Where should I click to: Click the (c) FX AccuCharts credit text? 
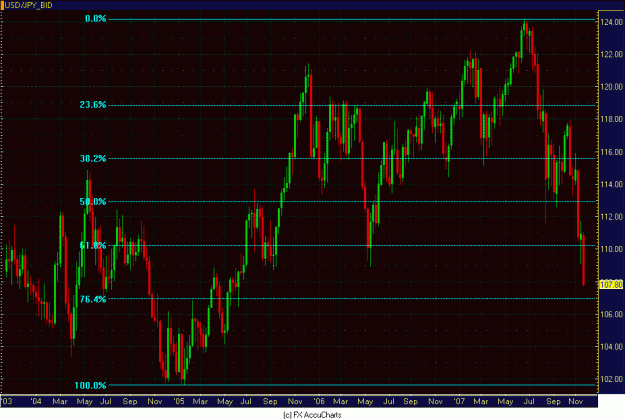(312, 415)
